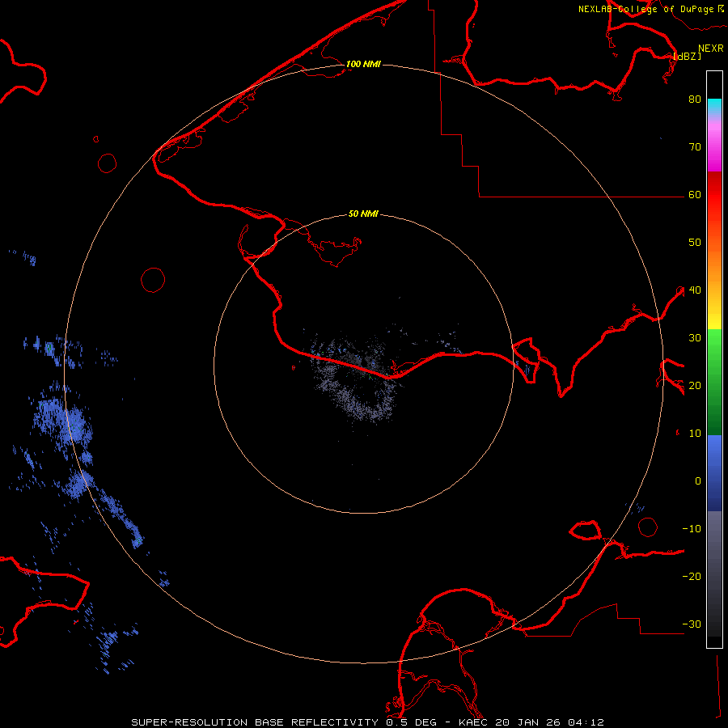This screenshot has height=728, width=728.
Task: Click the 80 value on the color scale
Action: coord(695,99)
